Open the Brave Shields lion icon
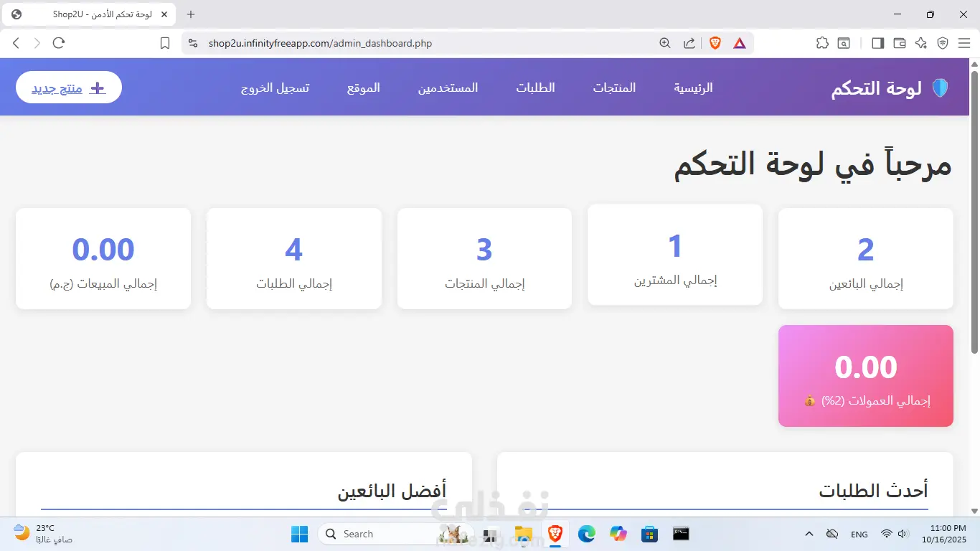This screenshot has height=551, width=980. click(x=715, y=43)
